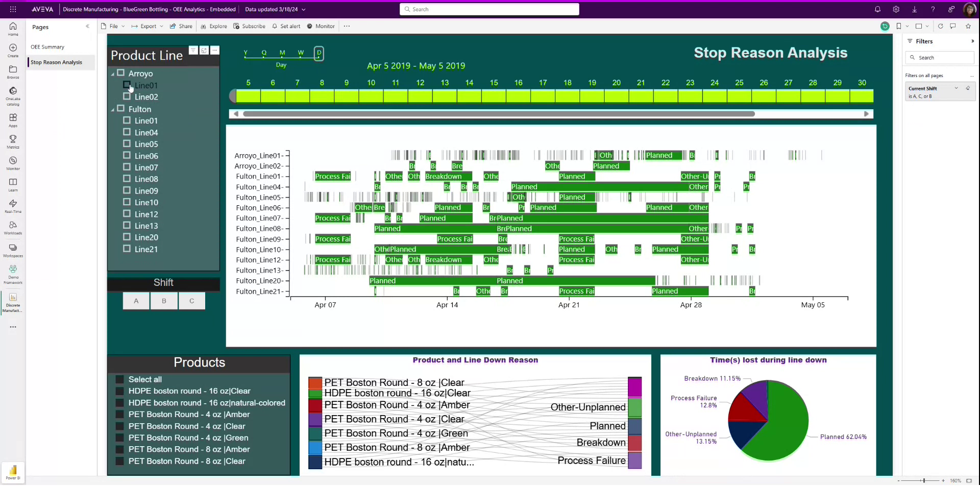Open the focus mode icon on Product Line visual
This screenshot has width=980, height=486.
pyautogui.click(x=204, y=50)
